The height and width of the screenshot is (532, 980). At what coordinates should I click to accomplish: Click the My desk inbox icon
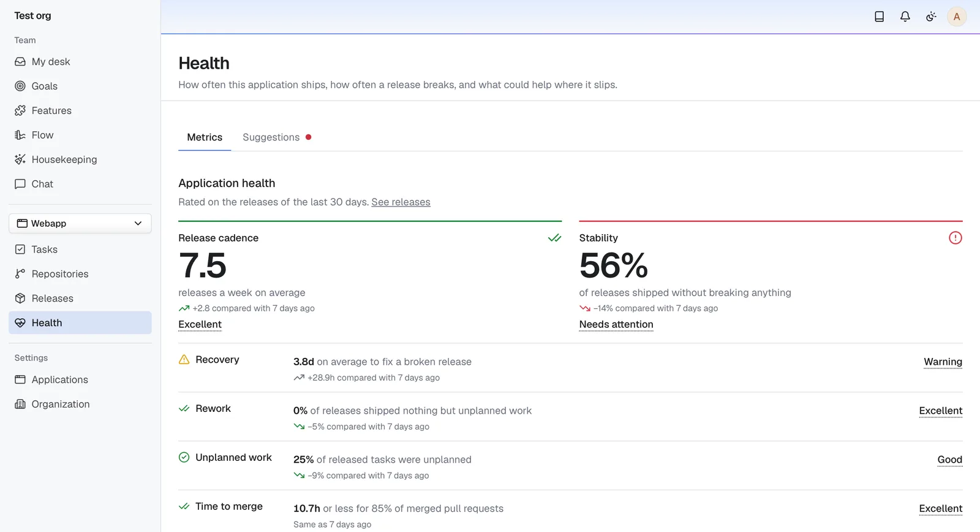point(20,62)
